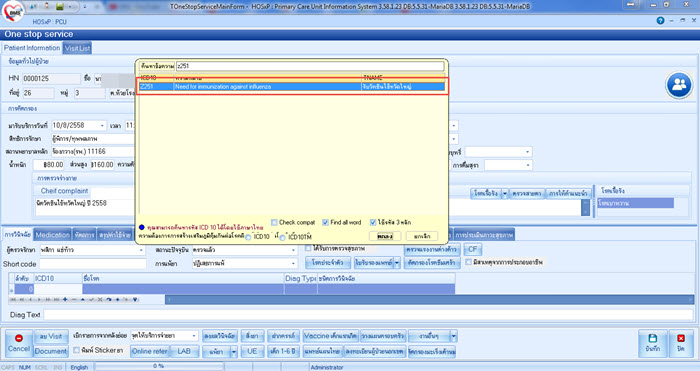
Task: Click the LAB button
Action: [x=184, y=351]
